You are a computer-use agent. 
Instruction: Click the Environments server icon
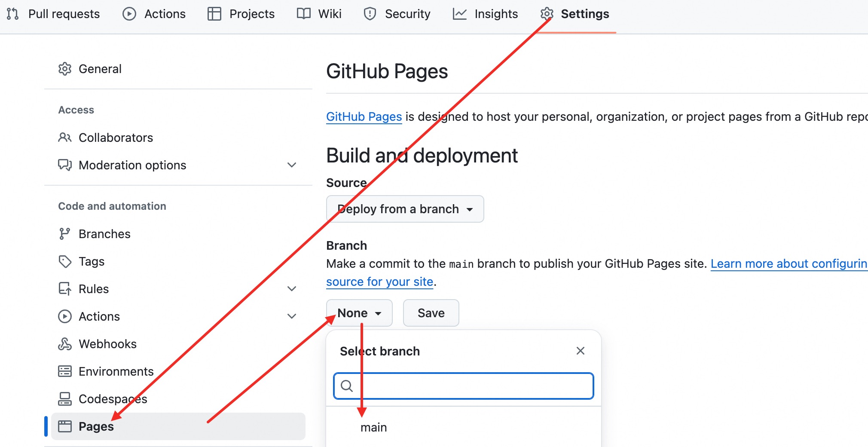click(x=65, y=371)
